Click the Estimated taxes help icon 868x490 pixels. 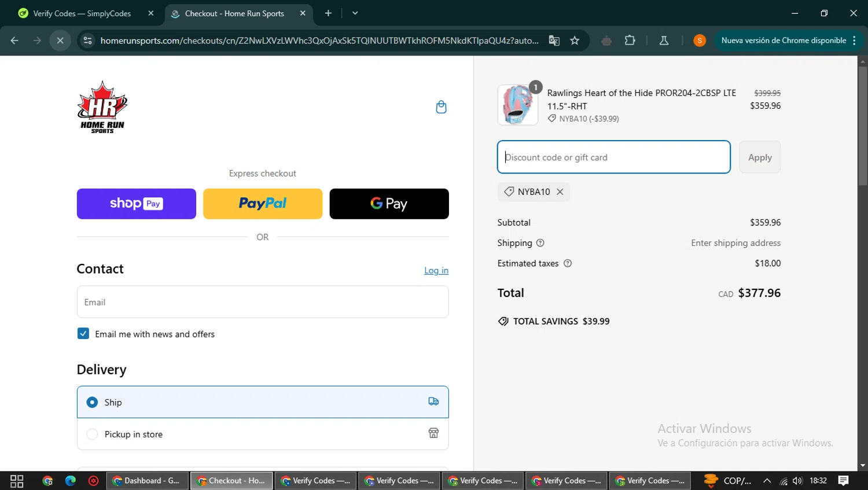[x=568, y=263]
